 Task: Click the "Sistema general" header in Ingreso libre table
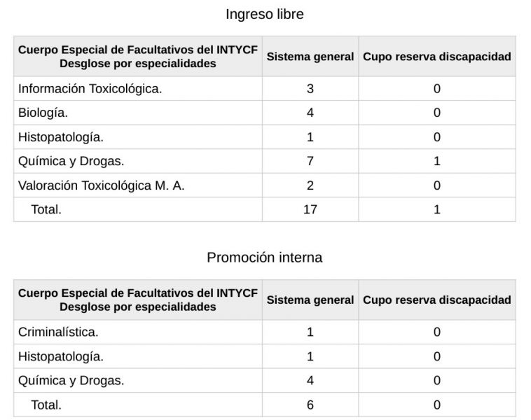point(310,57)
